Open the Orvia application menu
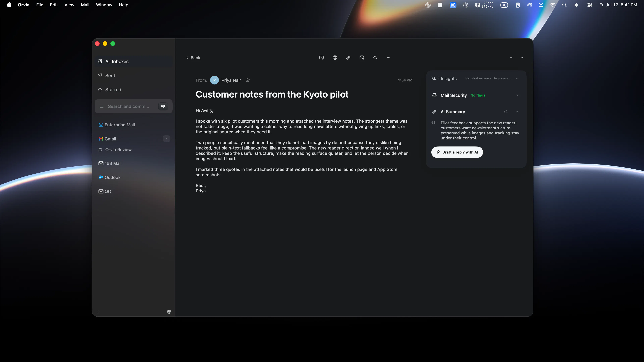Image resolution: width=644 pixels, height=362 pixels. [23, 5]
